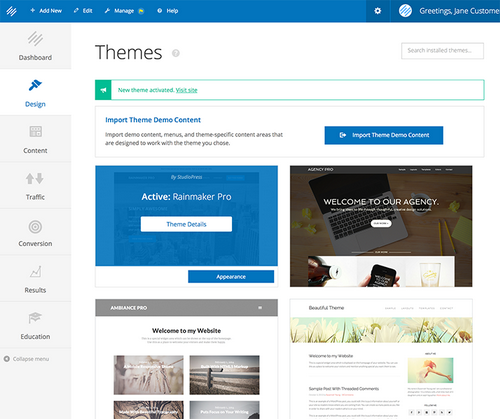Click the settings gear icon
This screenshot has height=419, width=500.
378,11
